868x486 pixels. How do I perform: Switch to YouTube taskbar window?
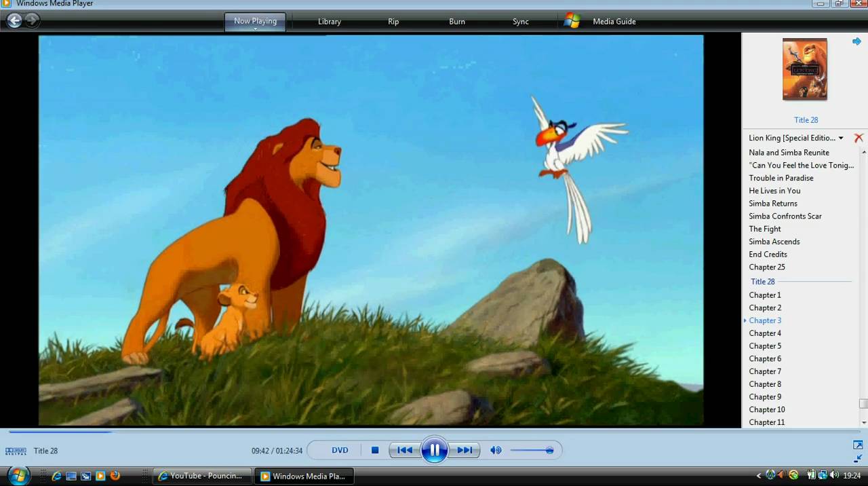[x=202, y=476]
